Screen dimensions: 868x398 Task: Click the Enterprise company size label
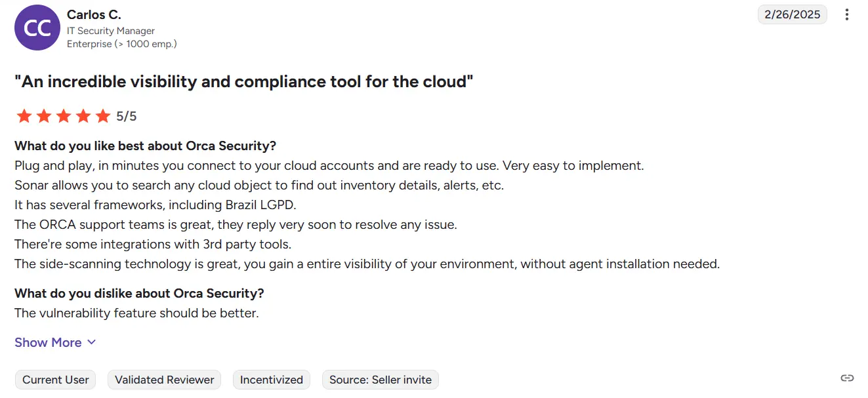[x=122, y=44]
